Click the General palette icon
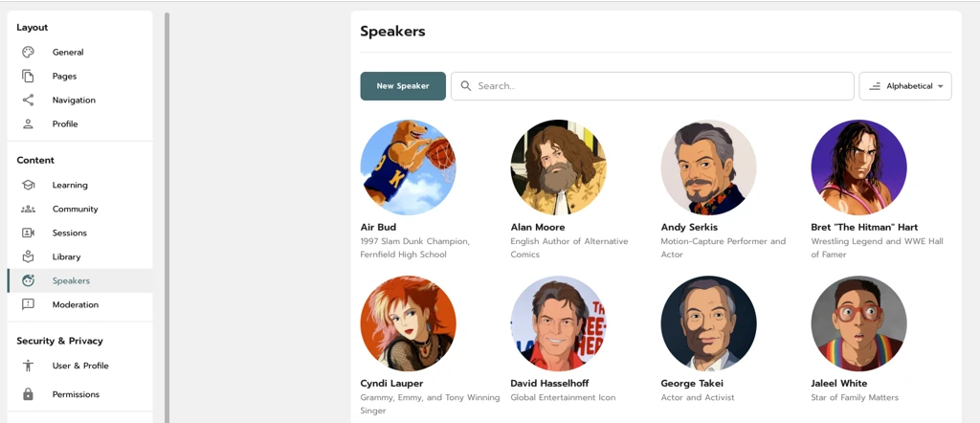Viewport: 980px width, 423px height. 28,52
